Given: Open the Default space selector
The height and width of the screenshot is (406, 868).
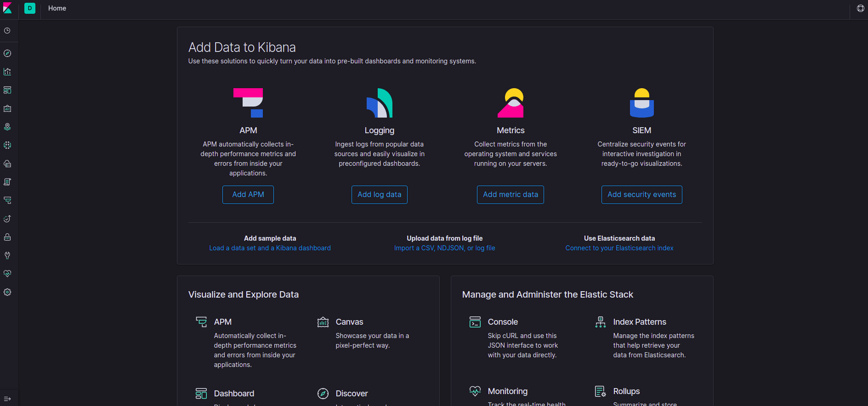Looking at the screenshot, I should click(30, 8).
